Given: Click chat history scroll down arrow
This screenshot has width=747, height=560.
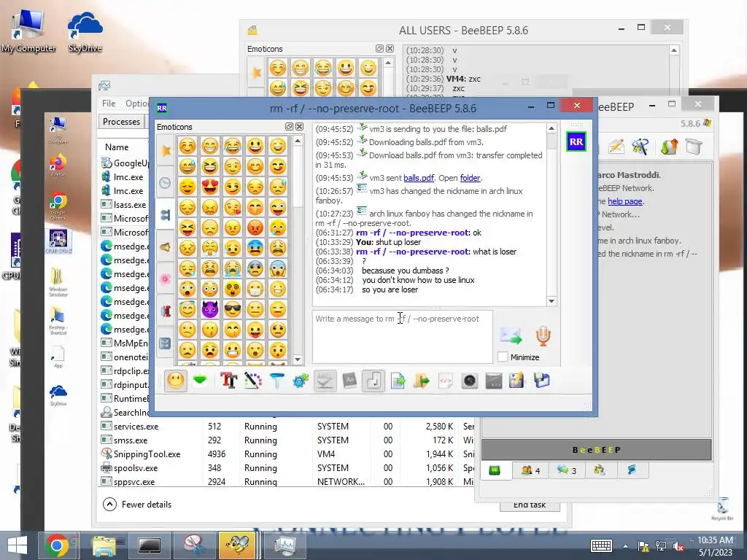Looking at the screenshot, I should (551, 301).
